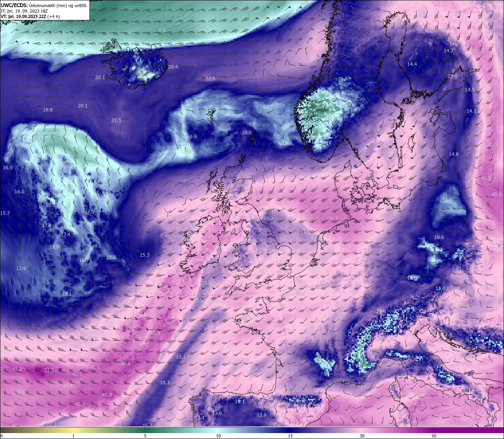Click the '0' tick on the color scale
Viewport: 504px width, 439px height.
pos(1,436)
